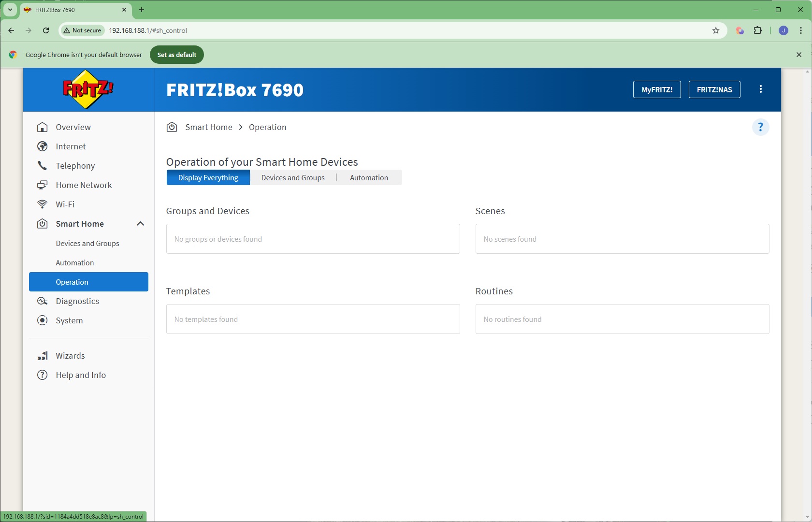Image resolution: width=812 pixels, height=522 pixels.
Task: Click the page vertical scrollbar down arrow
Action: 807,518
